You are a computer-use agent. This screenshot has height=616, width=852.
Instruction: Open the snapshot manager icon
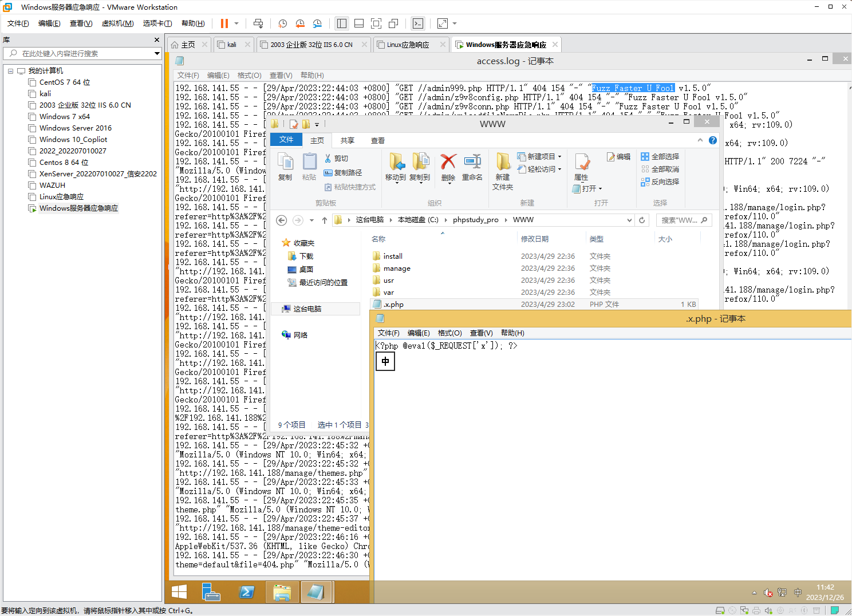[x=318, y=23]
